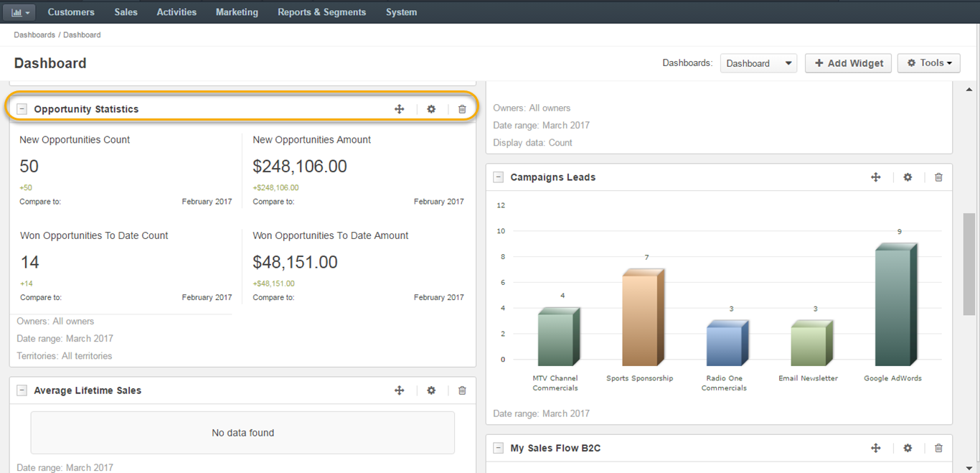
Task: Click move handle of Average Lifetime Sales
Action: (x=400, y=390)
